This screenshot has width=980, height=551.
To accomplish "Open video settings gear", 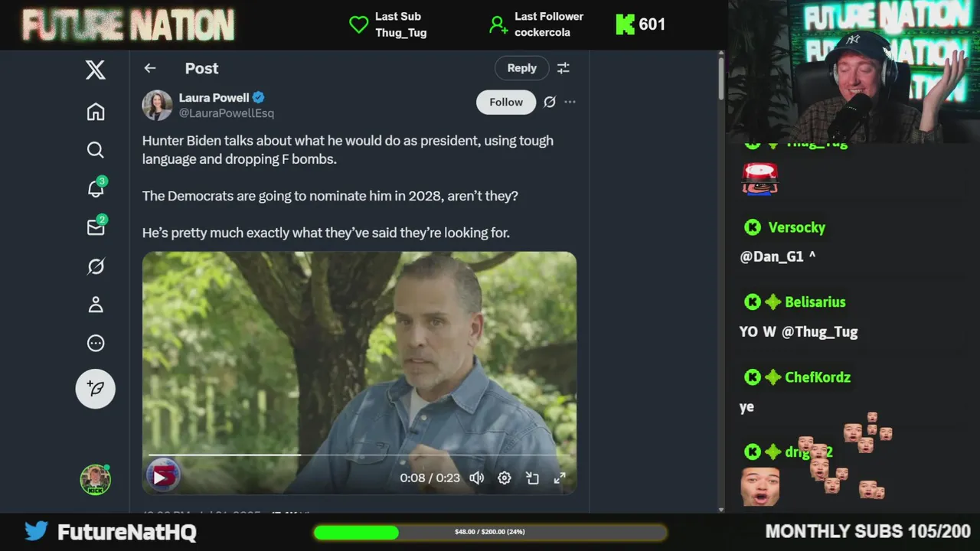I will coord(505,478).
